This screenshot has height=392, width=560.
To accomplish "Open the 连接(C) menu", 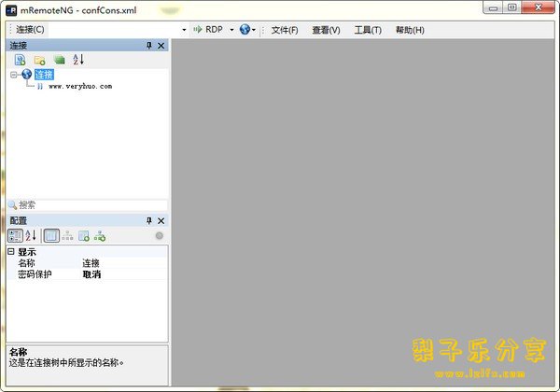I will click(x=30, y=30).
